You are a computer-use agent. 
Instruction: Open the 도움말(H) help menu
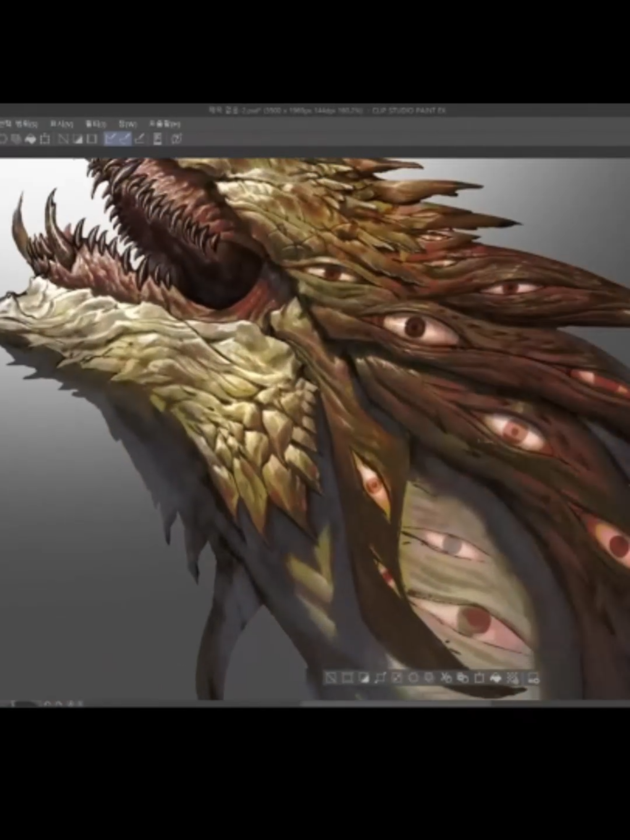coord(165,124)
